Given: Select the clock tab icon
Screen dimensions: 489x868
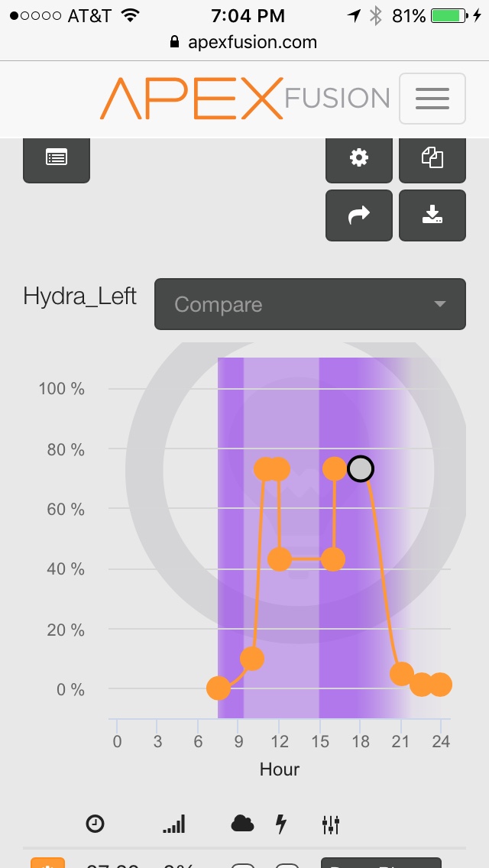Looking at the screenshot, I should coord(96,824).
